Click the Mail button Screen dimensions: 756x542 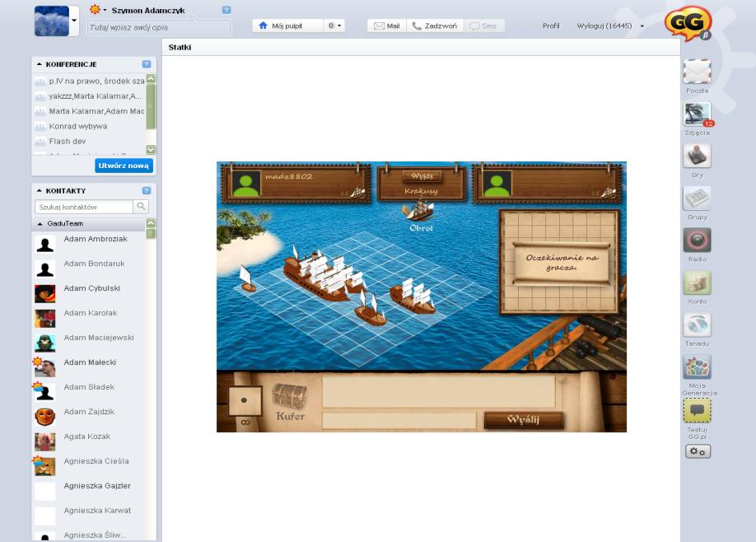click(387, 26)
